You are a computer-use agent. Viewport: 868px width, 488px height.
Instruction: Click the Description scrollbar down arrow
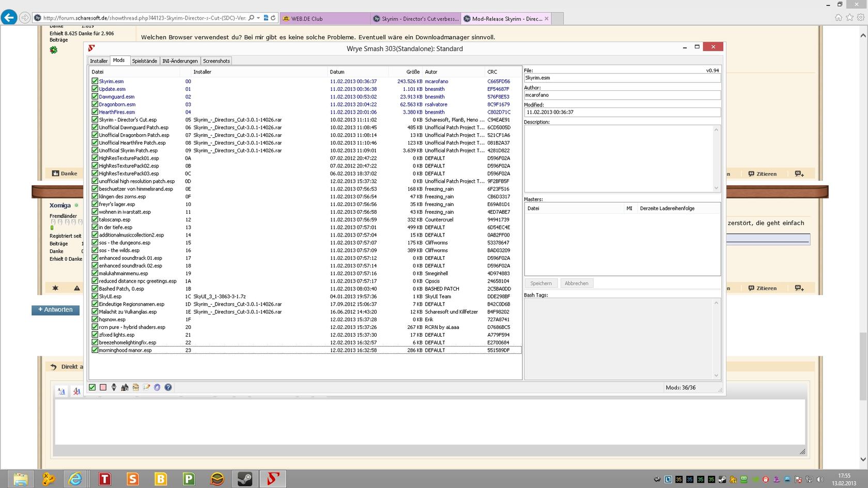(x=716, y=188)
